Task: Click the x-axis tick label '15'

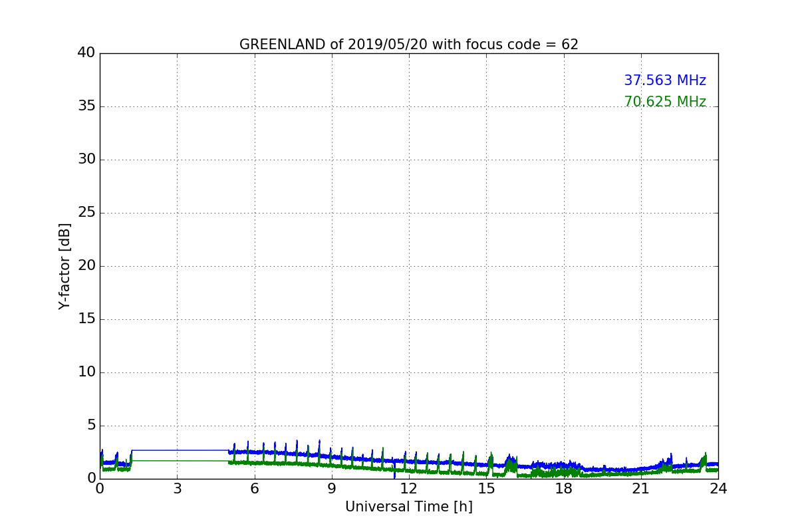Action: tap(486, 489)
